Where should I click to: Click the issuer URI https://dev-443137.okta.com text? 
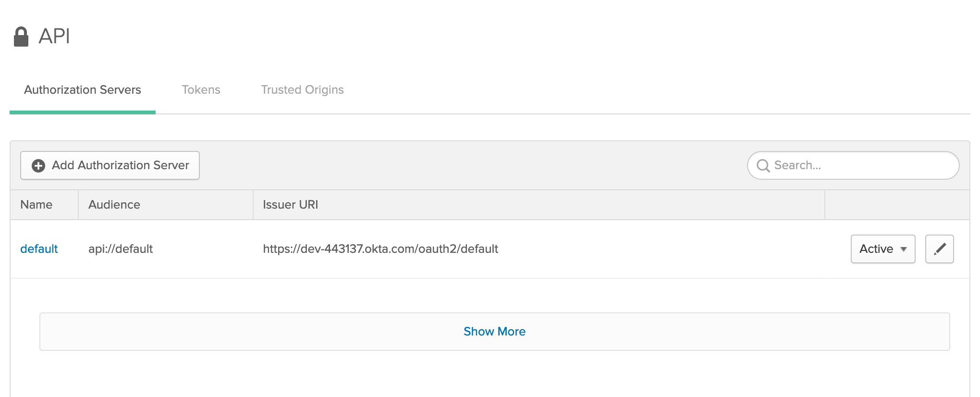(380, 249)
